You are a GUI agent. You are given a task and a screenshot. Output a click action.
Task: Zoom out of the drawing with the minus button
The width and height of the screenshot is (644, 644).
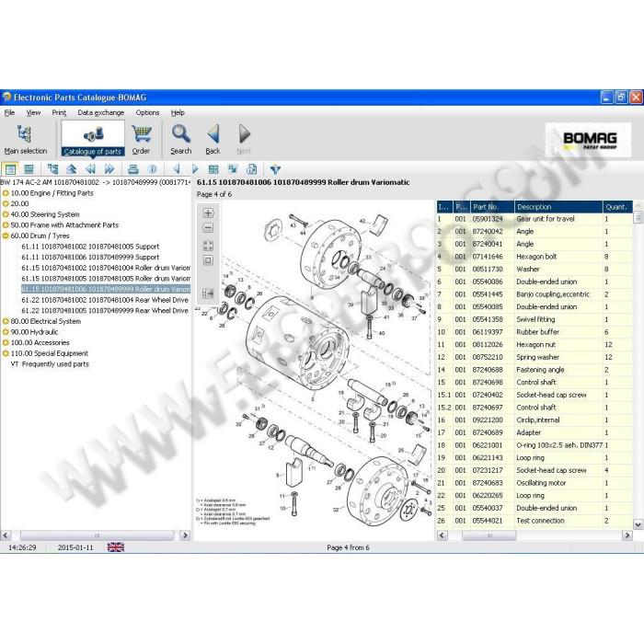click(x=208, y=227)
